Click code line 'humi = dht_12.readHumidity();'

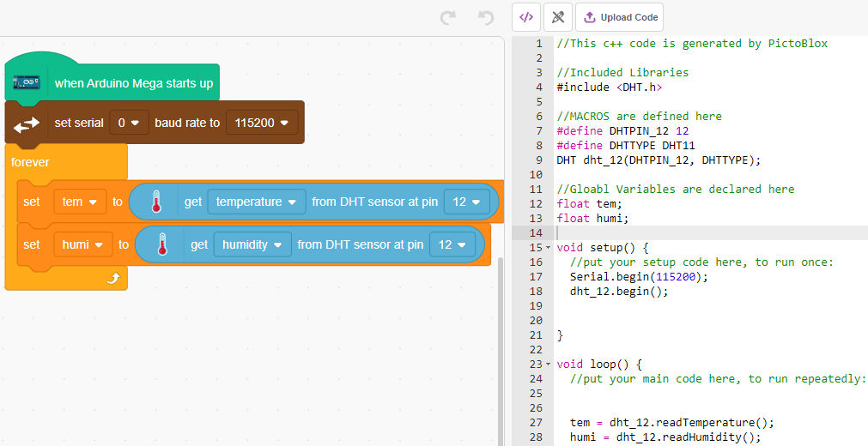pyautogui.click(x=665, y=437)
